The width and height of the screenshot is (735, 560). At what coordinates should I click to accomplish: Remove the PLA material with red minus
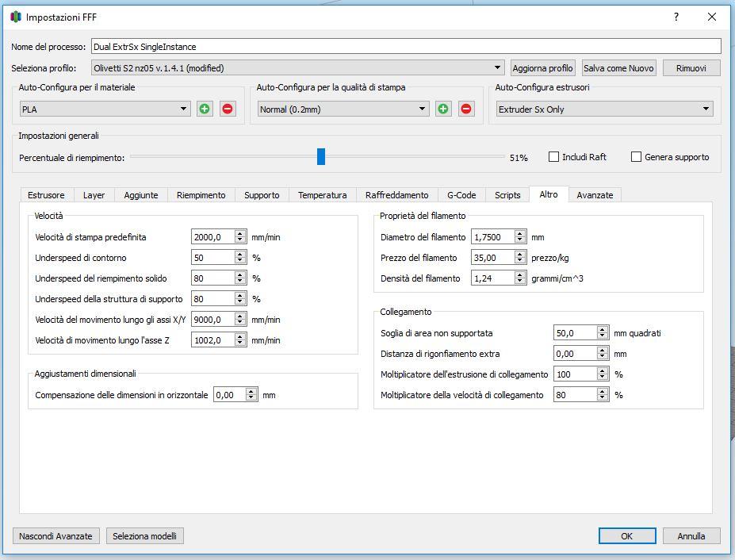pos(228,109)
